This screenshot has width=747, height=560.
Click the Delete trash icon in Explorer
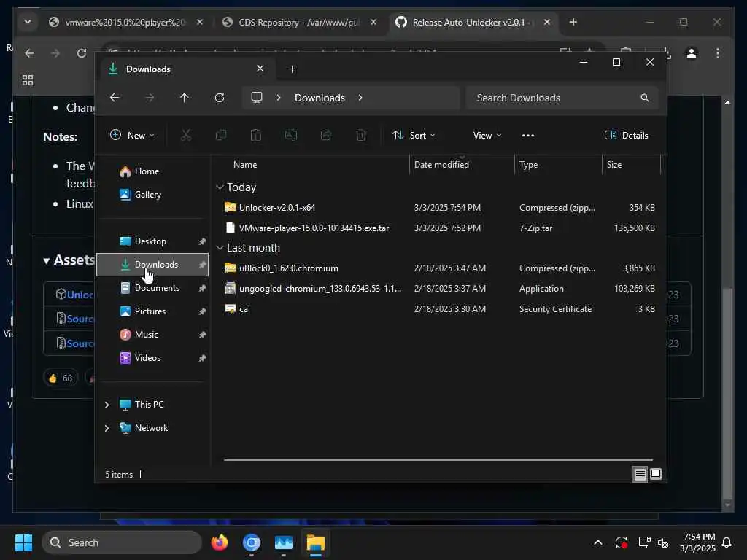coord(361,135)
